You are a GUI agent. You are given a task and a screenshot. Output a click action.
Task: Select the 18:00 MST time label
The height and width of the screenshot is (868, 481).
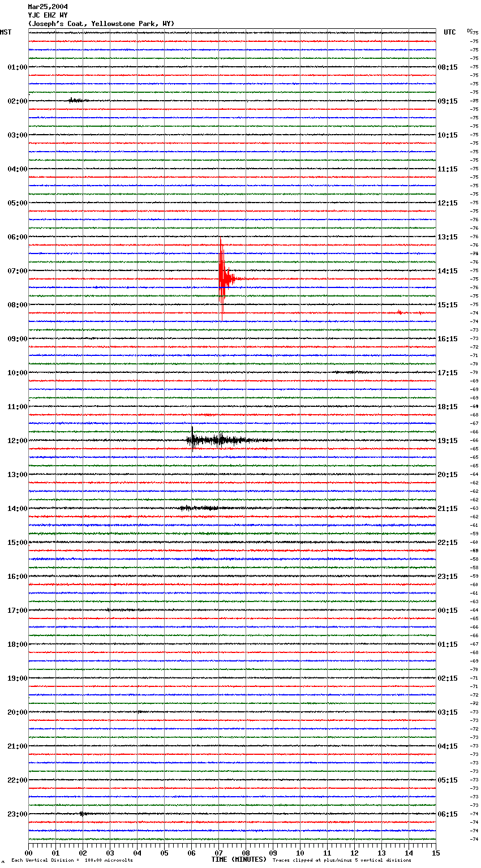(18, 644)
